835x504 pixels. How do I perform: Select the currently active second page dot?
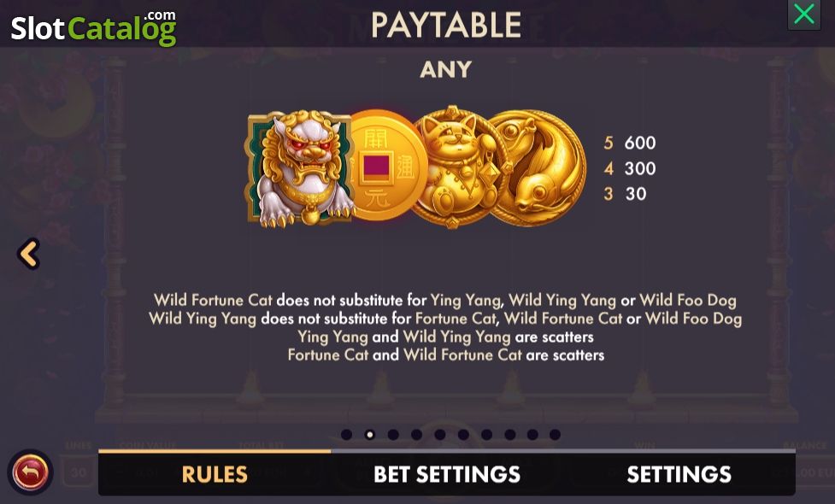tap(369, 435)
